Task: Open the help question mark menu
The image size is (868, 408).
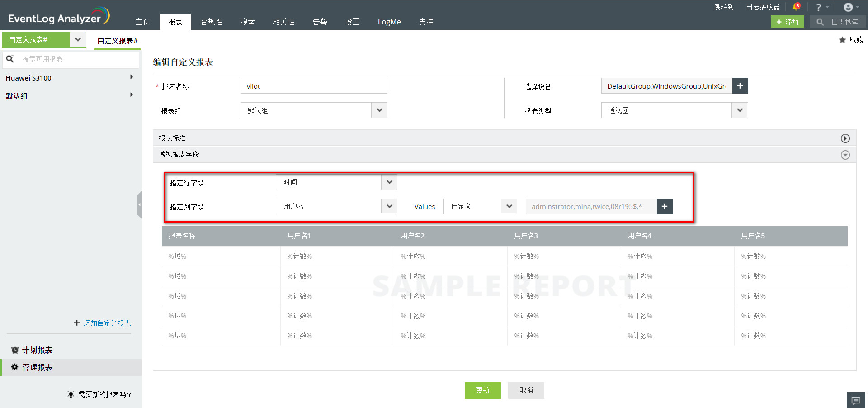Action: (x=820, y=7)
